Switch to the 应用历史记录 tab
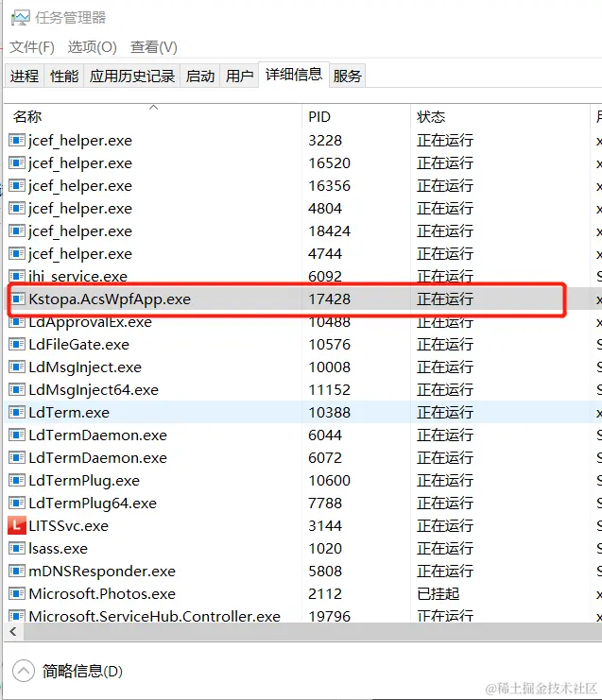This screenshot has height=700, width=602. (x=131, y=76)
